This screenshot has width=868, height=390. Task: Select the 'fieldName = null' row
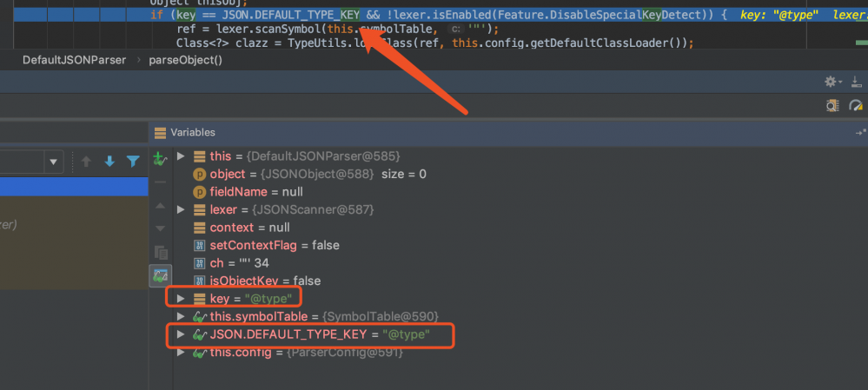tap(520, 192)
